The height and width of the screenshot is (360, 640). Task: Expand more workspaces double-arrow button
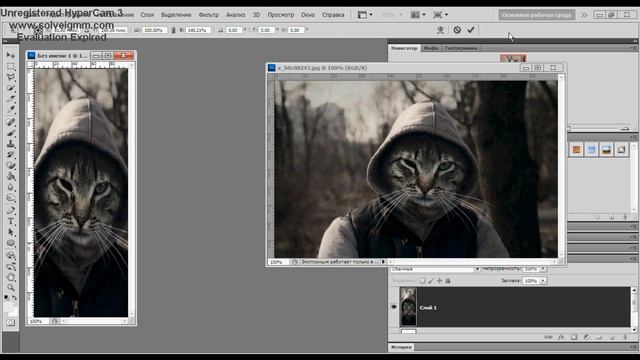584,15
